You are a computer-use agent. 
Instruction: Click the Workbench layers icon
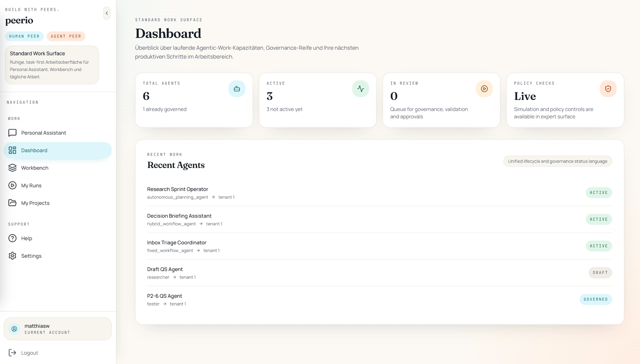[x=12, y=168]
